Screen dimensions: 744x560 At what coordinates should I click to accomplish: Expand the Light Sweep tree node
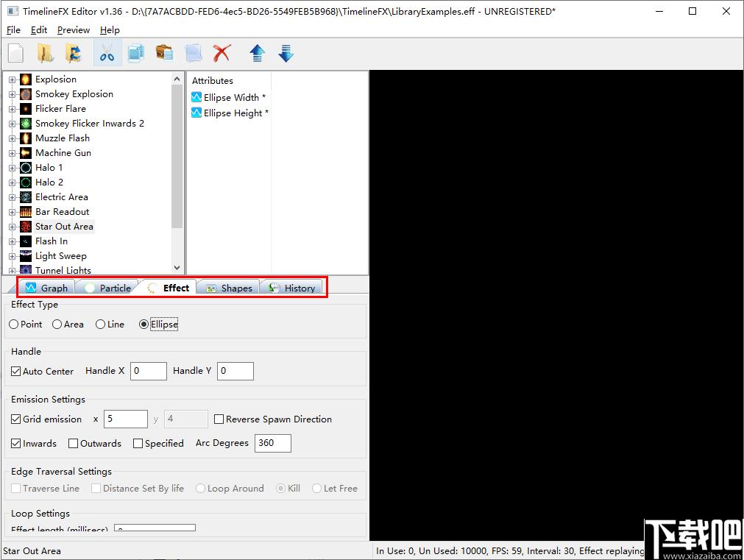pyautogui.click(x=13, y=256)
